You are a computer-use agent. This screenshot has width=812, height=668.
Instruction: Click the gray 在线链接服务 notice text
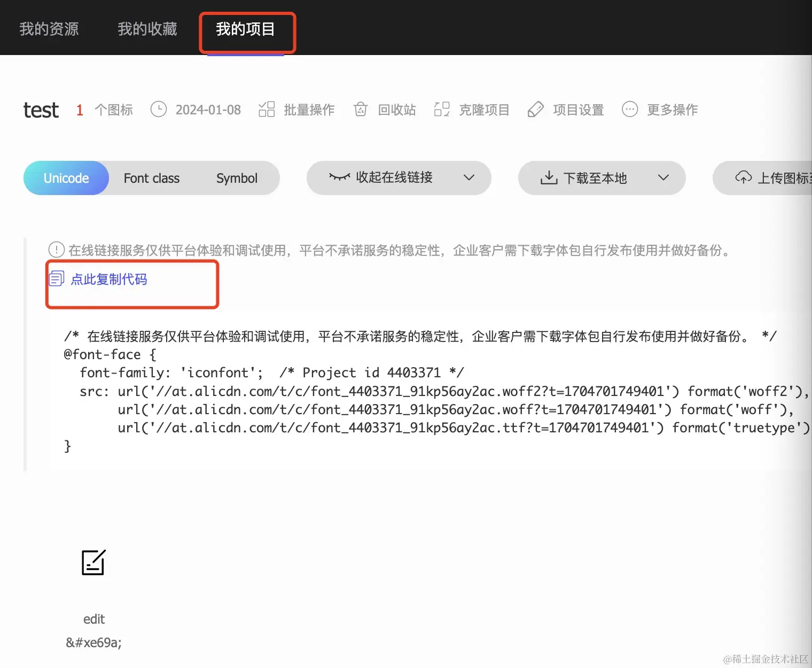(401, 250)
